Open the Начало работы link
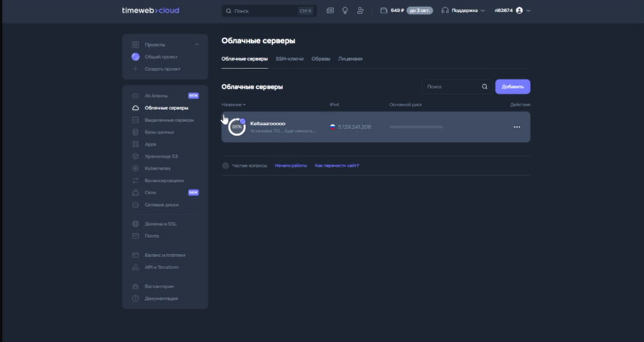This screenshot has width=644, height=342. pyautogui.click(x=291, y=166)
